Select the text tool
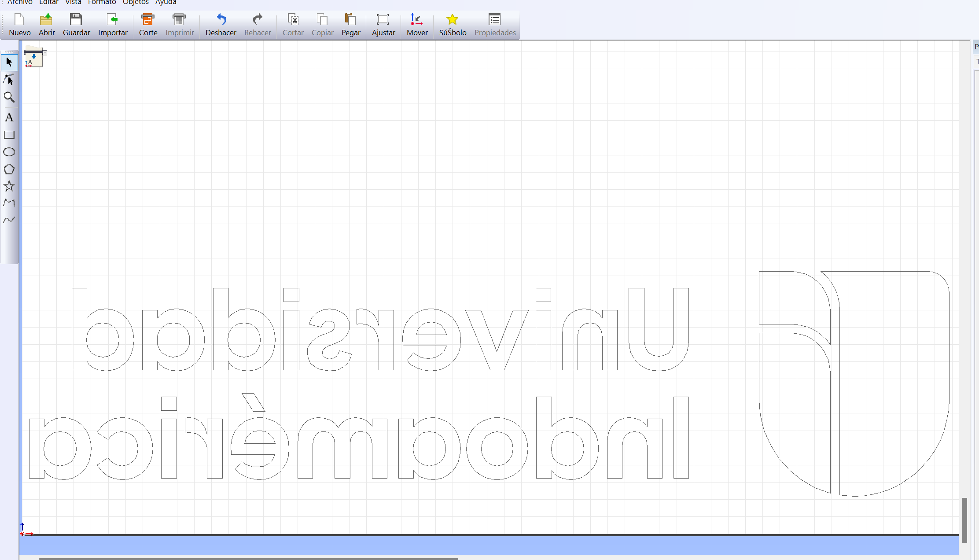The width and height of the screenshot is (979, 560). 9,117
